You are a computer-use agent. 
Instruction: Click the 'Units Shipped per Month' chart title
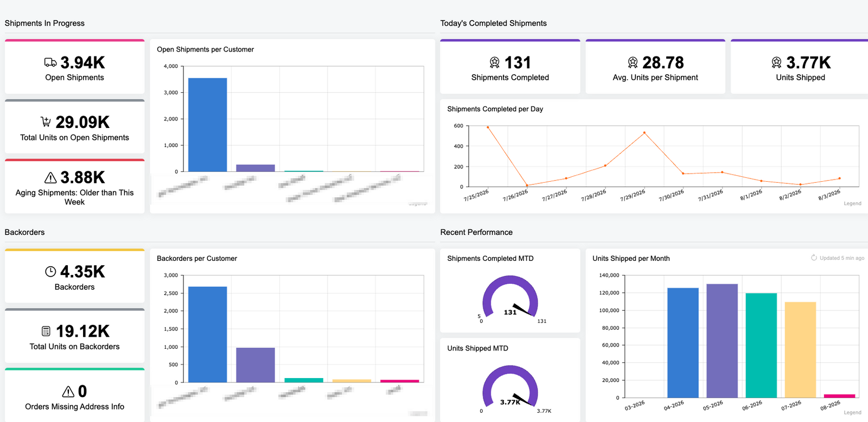[x=631, y=259]
